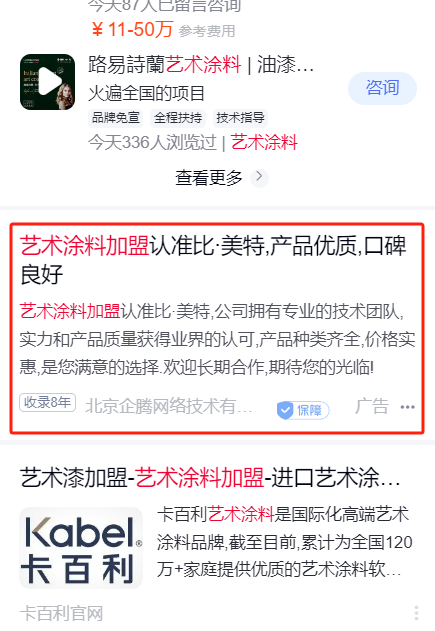435x631 pixels.
Task: Open the 艺术漆加盟-艺术涂料加盟 result title
Action: (x=210, y=478)
